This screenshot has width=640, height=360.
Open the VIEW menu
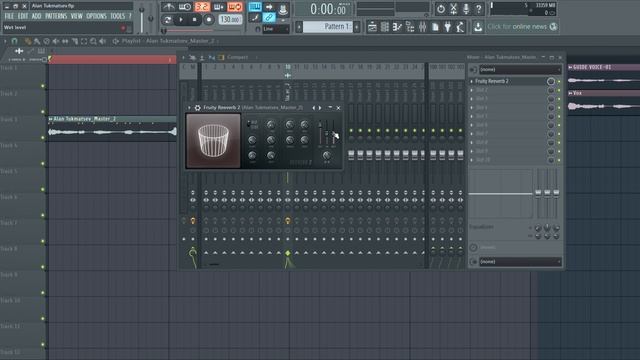(x=76, y=16)
